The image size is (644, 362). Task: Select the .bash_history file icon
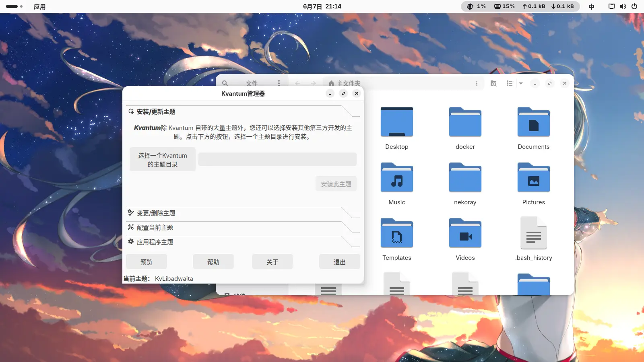(534, 233)
